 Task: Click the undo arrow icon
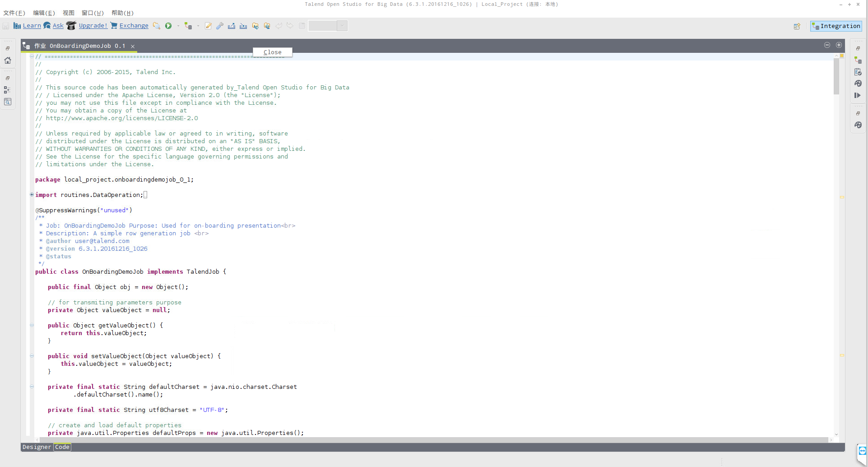279,26
